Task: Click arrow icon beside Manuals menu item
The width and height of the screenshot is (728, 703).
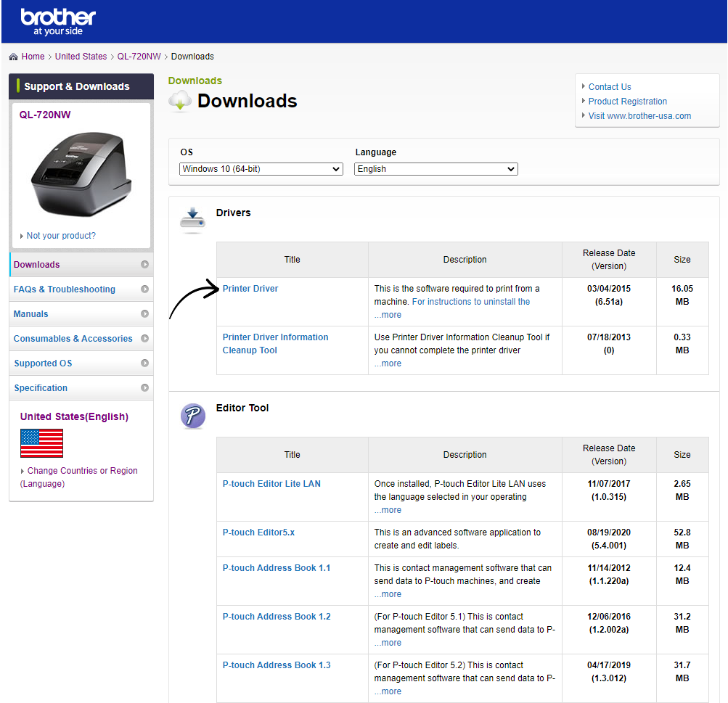Action: [144, 314]
